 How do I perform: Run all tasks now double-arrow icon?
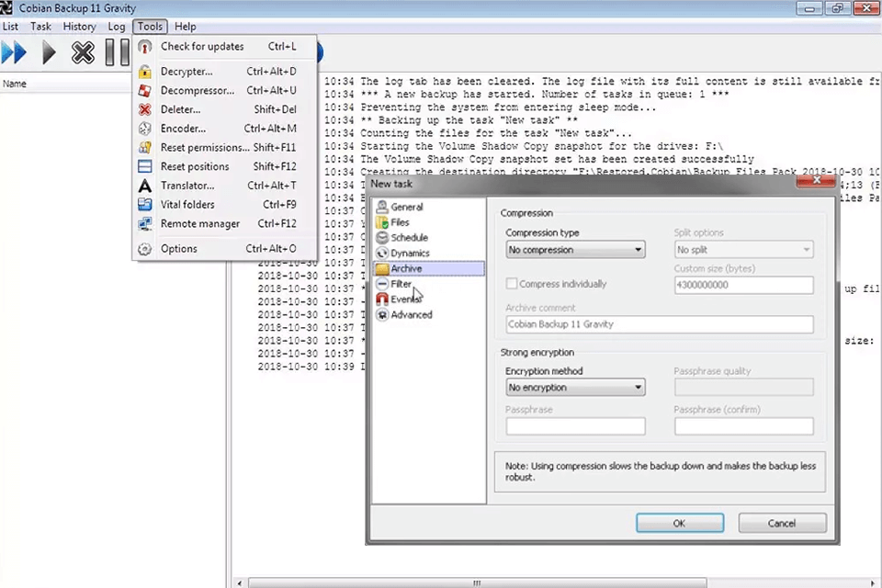click(x=14, y=52)
